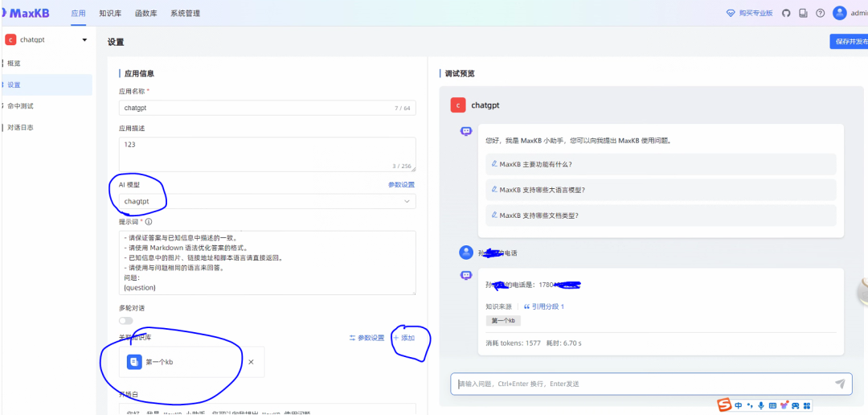868x415 pixels.
Task: Click the 第一个kb source tag in answer
Action: pyautogui.click(x=503, y=321)
